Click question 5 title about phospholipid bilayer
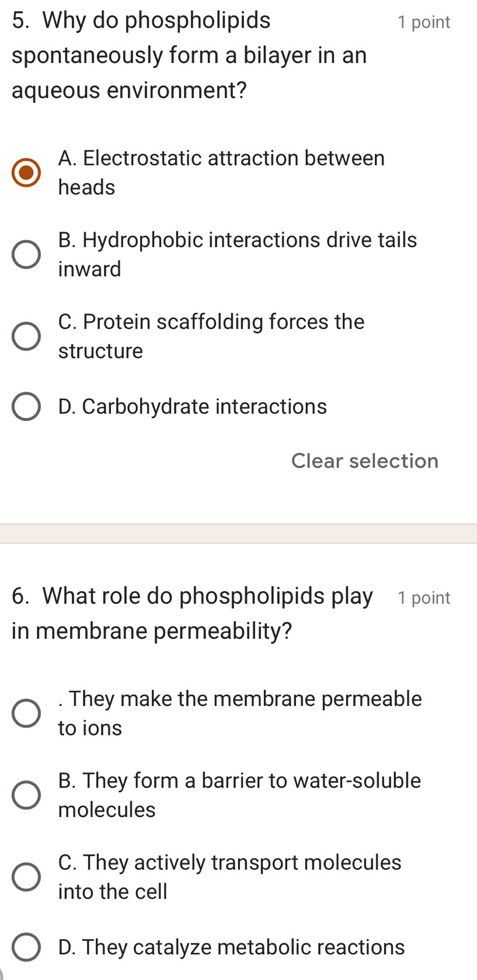Image resolution: width=477 pixels, height=980 pixels. point(189,55)
